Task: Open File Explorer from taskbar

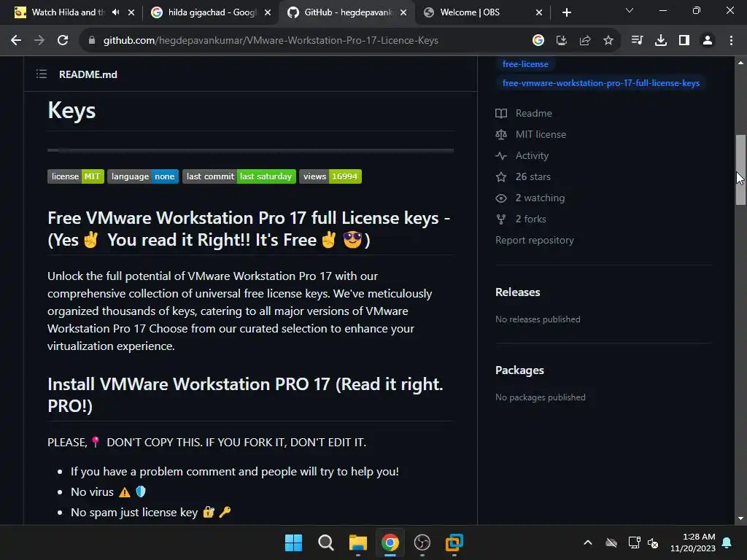Action: point(357,542)
